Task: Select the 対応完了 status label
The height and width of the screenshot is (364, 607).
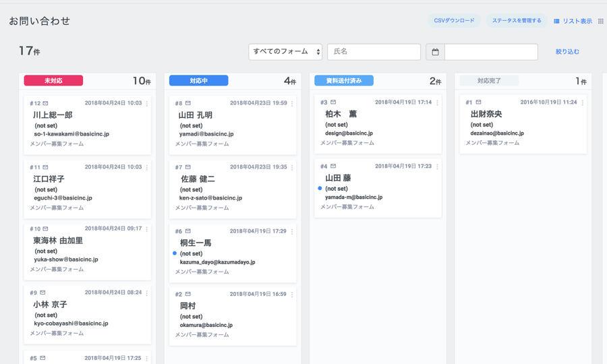Action: [x=489, y=81]
